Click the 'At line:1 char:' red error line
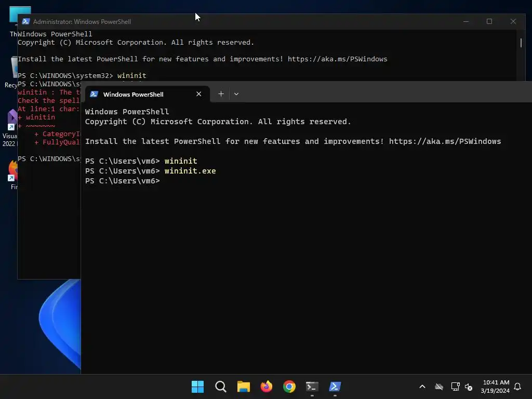This screenshot has width=532, height=399. coord(48,109)
